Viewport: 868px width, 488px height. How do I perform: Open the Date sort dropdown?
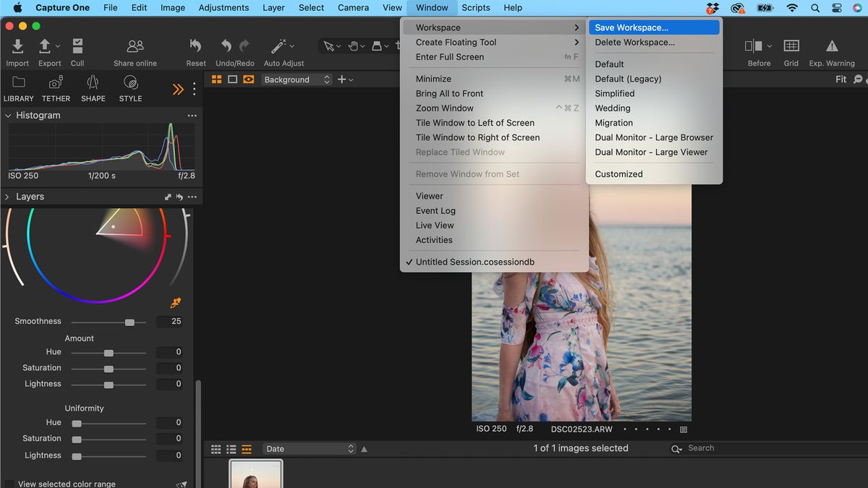[x=310, y=448]
